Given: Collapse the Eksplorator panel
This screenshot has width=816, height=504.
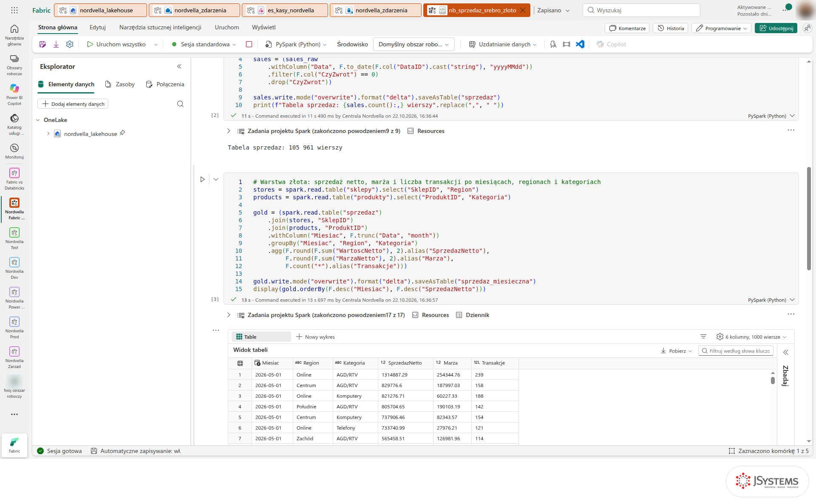Looking at the screenshot, I should [179, 66].
